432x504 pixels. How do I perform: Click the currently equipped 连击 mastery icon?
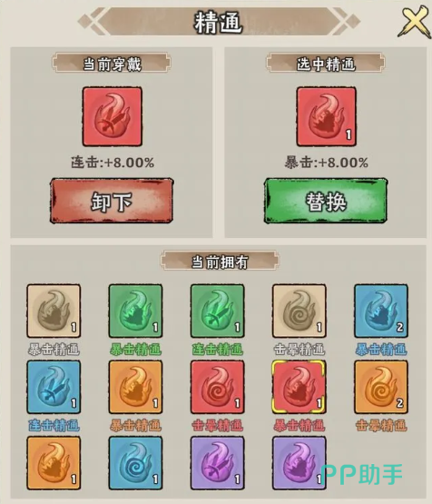(113, 116)
